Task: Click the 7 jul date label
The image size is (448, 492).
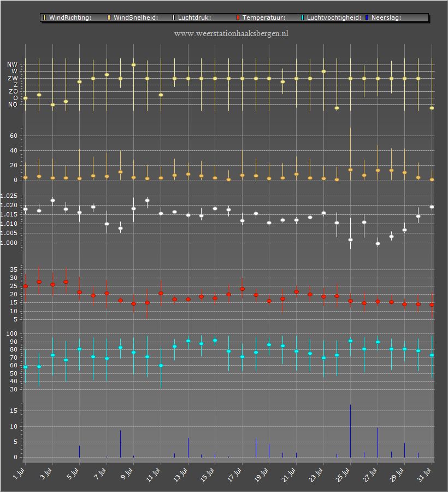Action: click(x=101, y=473)
